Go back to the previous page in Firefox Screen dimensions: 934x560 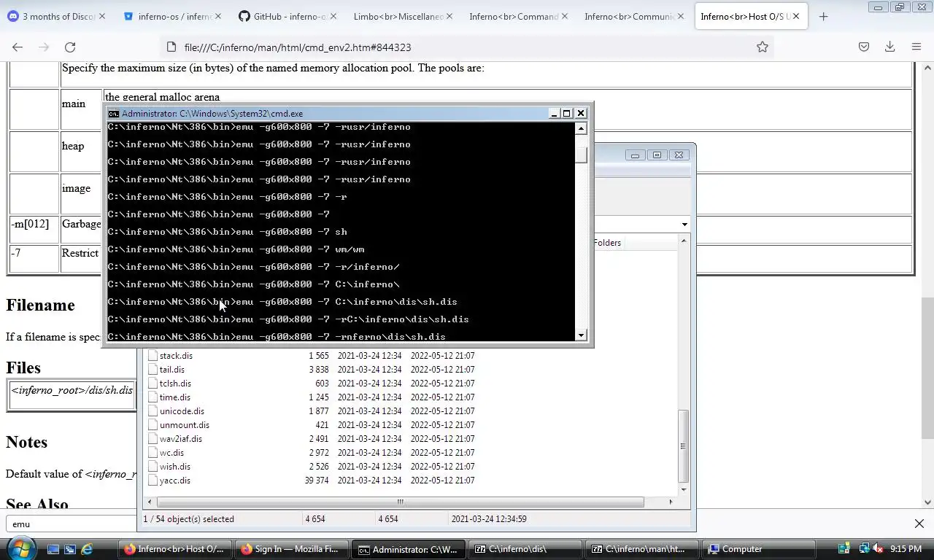click(x=18, y=47)
